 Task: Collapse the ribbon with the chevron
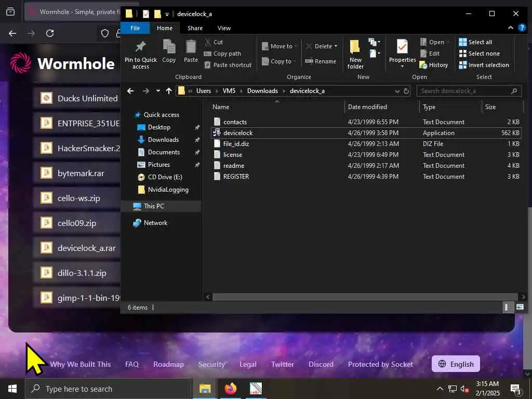coord(510,28)
